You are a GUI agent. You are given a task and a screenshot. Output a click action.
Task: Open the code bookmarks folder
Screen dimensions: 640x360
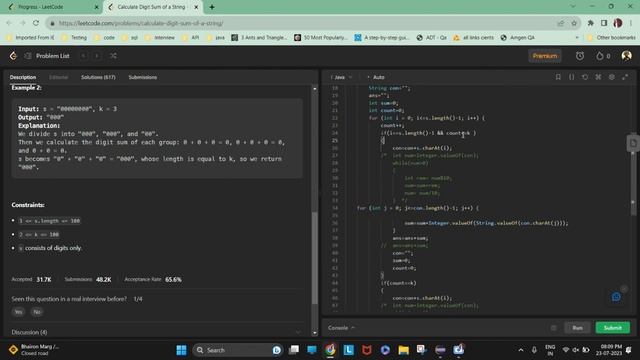104,38
